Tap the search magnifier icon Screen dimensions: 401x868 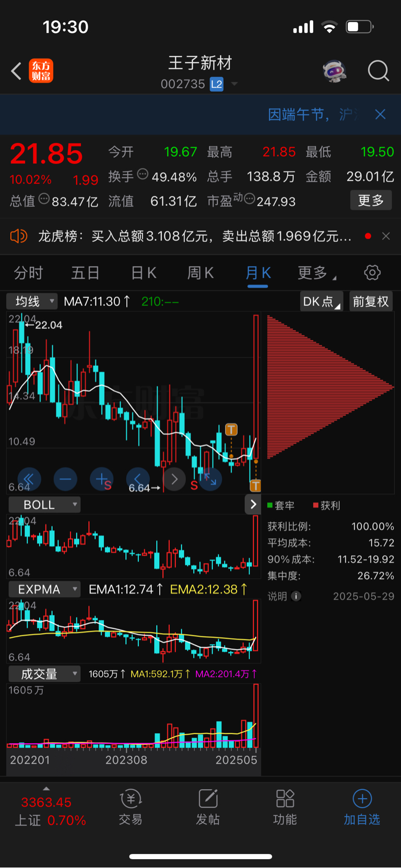[x=379, y=70]
